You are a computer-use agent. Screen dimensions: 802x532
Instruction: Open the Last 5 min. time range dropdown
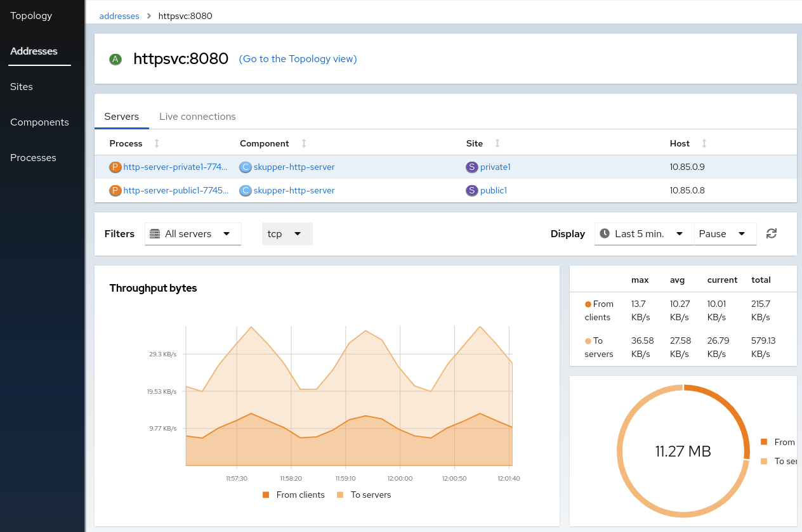click(644, 234)
